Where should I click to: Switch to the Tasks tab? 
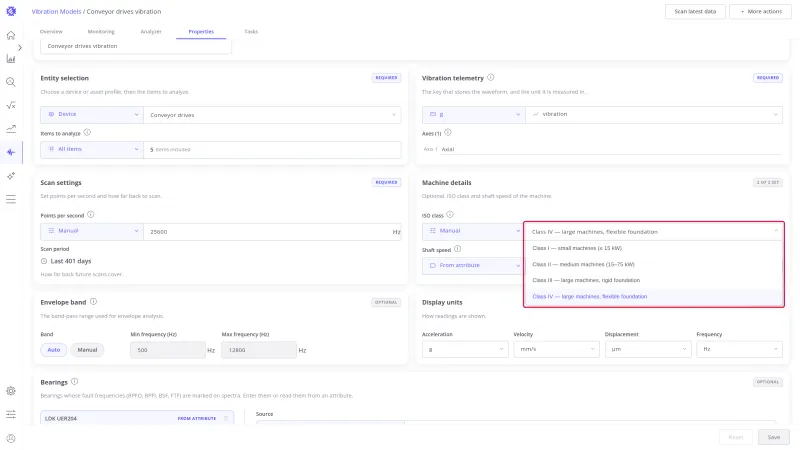[251, 32]
